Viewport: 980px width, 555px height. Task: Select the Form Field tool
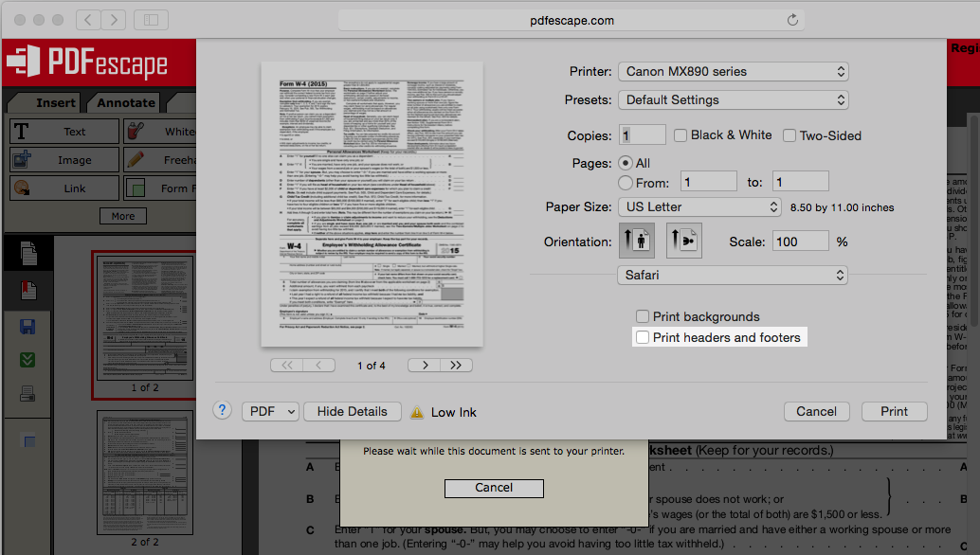click(x=160, y=188)
